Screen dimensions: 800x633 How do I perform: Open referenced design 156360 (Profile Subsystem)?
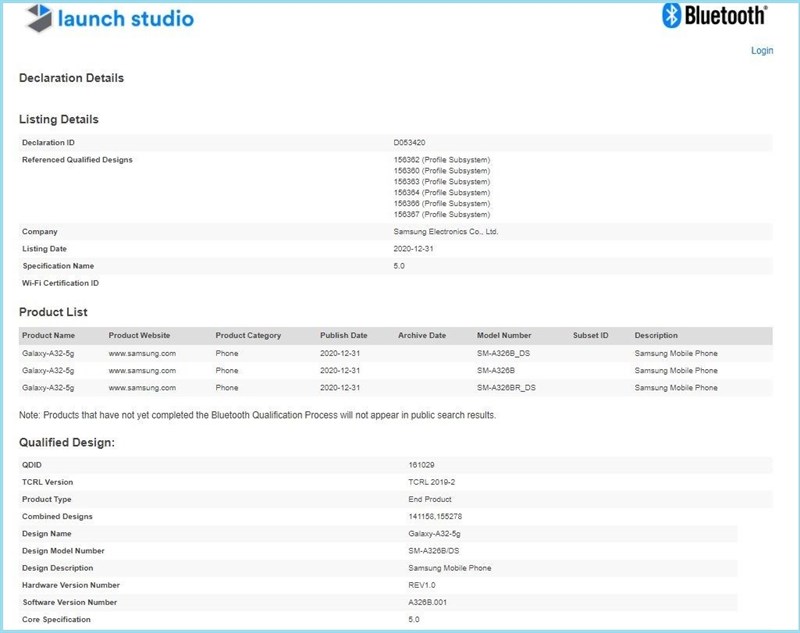(442, 171)
